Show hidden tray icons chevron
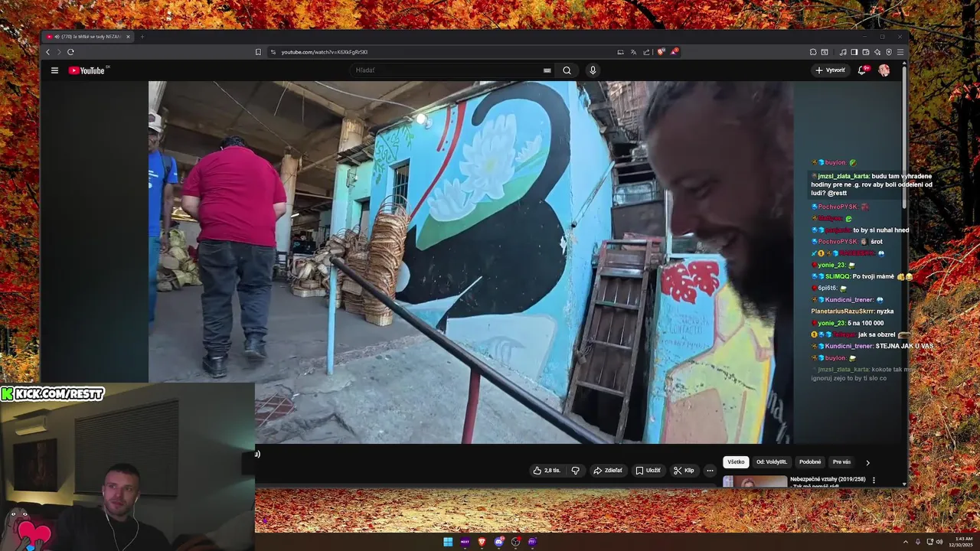 [x=906, y=542]
